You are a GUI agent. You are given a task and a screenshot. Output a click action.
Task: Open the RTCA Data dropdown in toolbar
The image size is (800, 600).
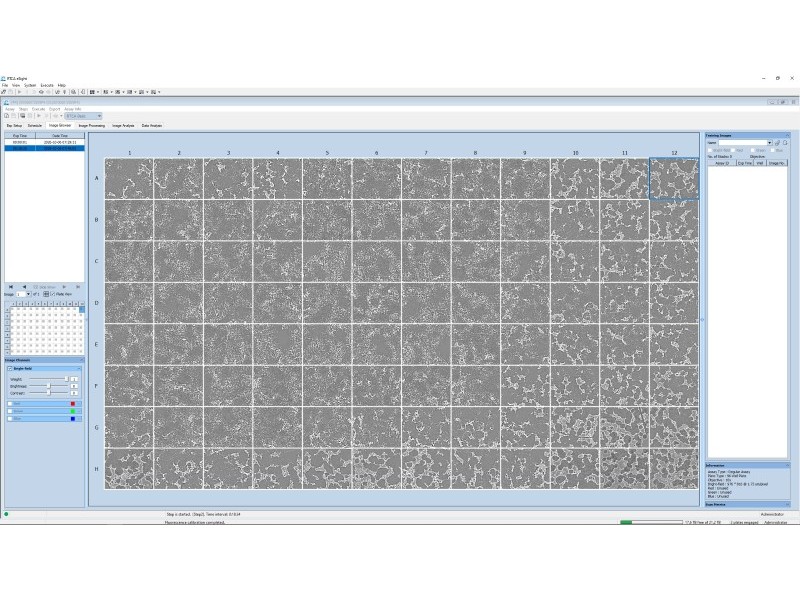(x=83, y=116)
